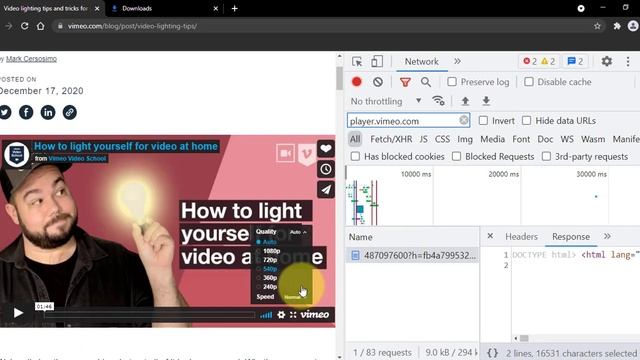Click the pretty print braces icon

point(493,353)
